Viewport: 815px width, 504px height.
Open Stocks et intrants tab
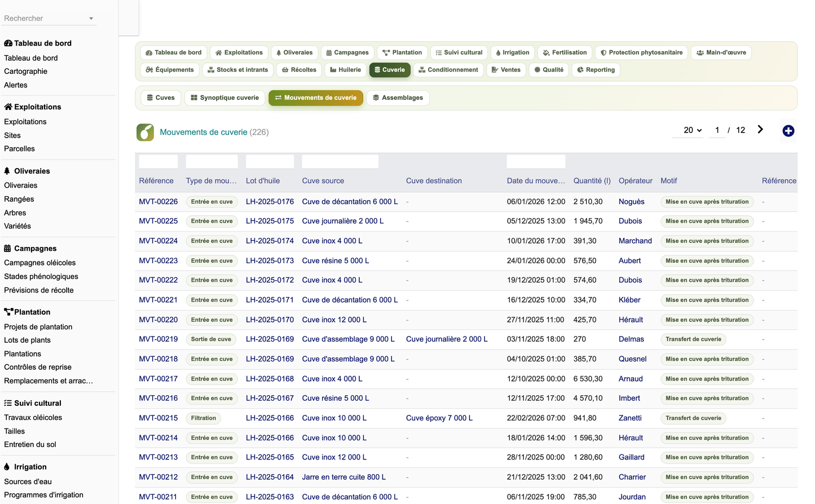tap(238, 70)
